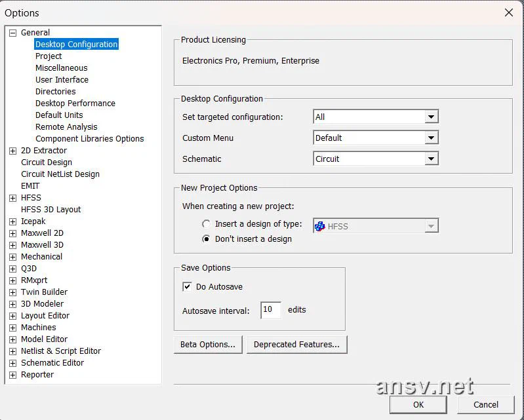
Task: Open the Custom Menu dropdown
Action: coord(431,138)
